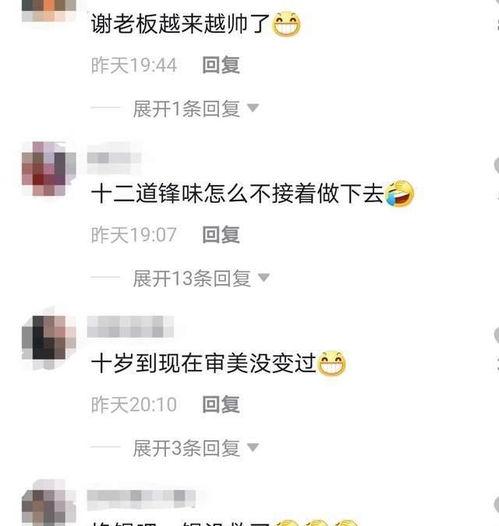Click the arrow next to 展开13条回复
The image size is (499, 526).
264,278
